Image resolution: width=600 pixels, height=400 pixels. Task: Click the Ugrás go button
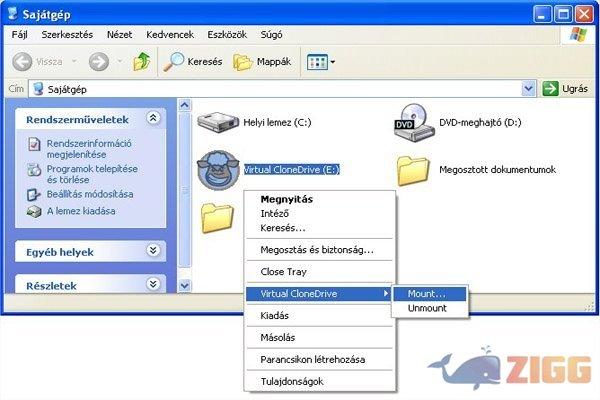[x=565, y=89]
